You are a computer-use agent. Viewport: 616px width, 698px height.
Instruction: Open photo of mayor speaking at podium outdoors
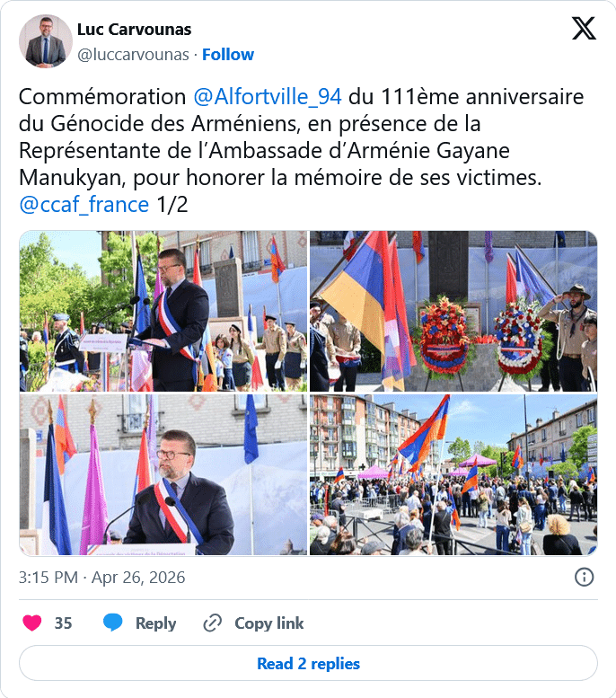click(x=163, y=311)
